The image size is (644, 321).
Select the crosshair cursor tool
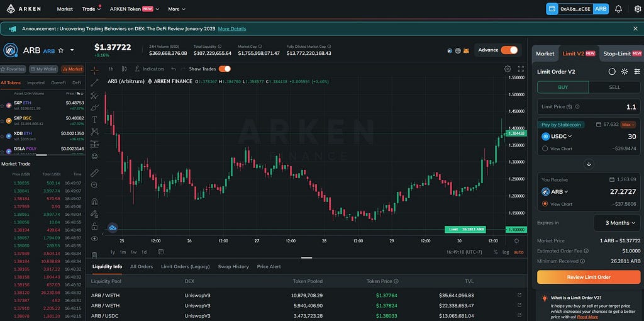pos(94,70)
